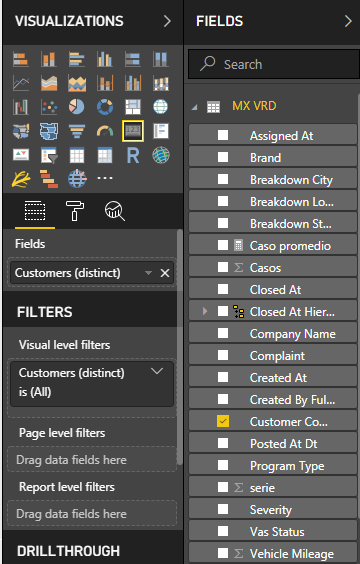Select the Clustered bar chart visual
The width and height of the screenshot is (360, 564).
77,59
